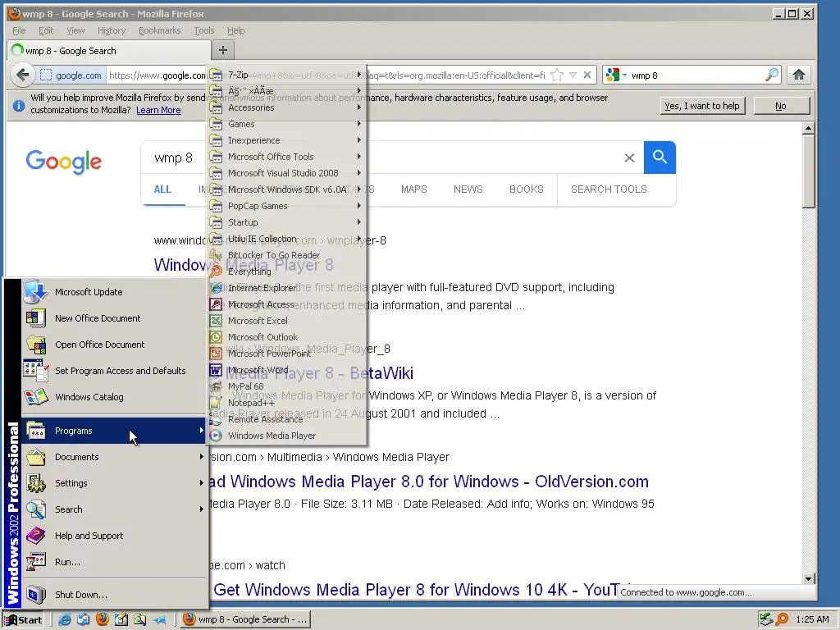
Task: Click Yes, I want to help button
Action: [702, 106]
